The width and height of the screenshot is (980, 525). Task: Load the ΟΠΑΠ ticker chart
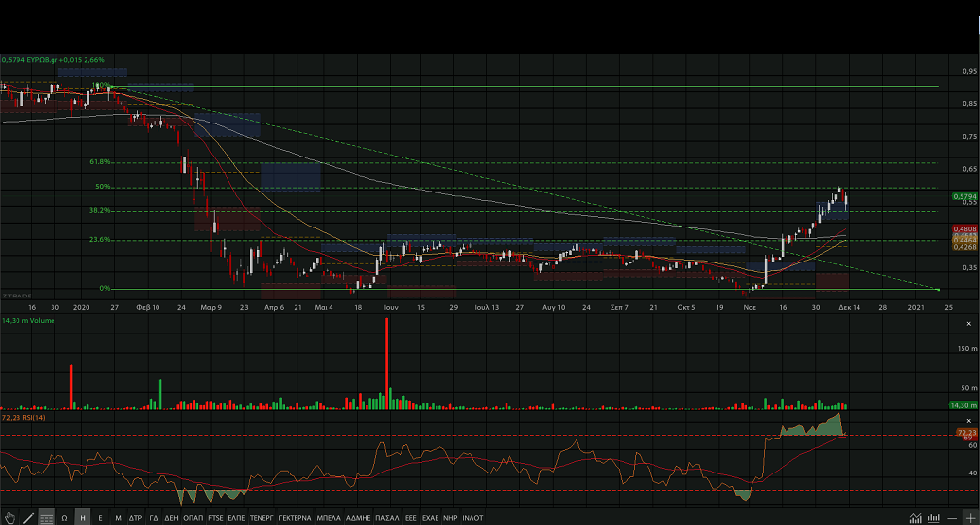[192, 518]
